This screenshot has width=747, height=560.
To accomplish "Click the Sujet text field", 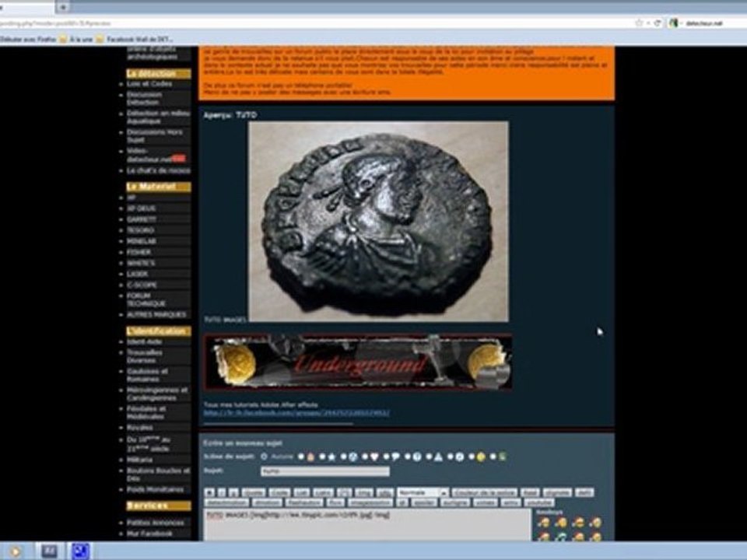I will [x=325, y=471].
